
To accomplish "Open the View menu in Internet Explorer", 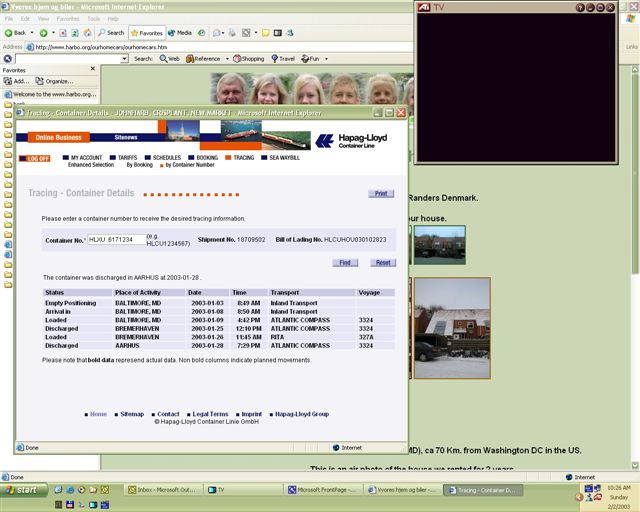I will click(x=43, y=19).
